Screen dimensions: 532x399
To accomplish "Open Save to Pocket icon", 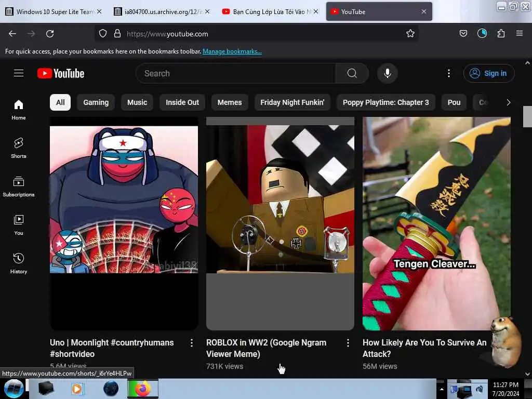I will pos(463,33).
